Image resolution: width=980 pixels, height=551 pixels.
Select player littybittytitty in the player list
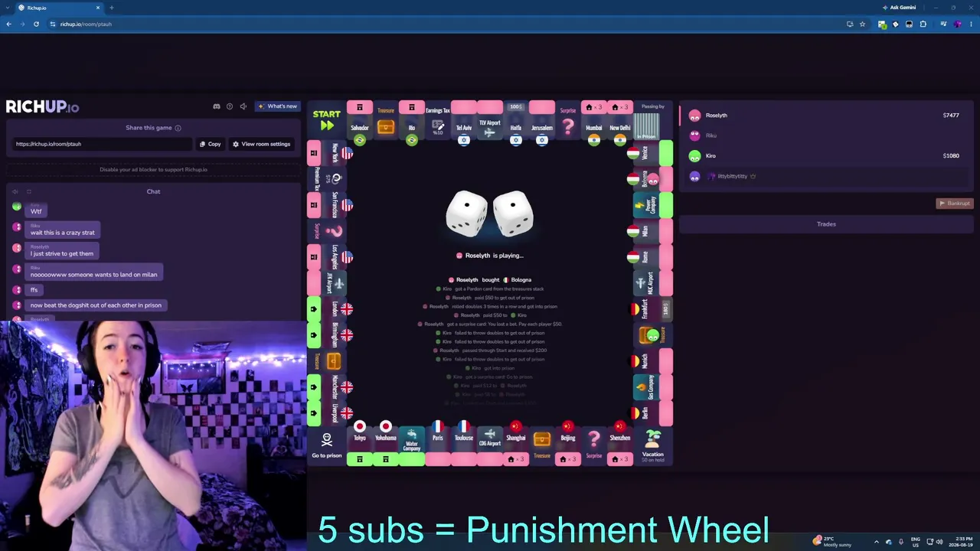coord(826,176)
